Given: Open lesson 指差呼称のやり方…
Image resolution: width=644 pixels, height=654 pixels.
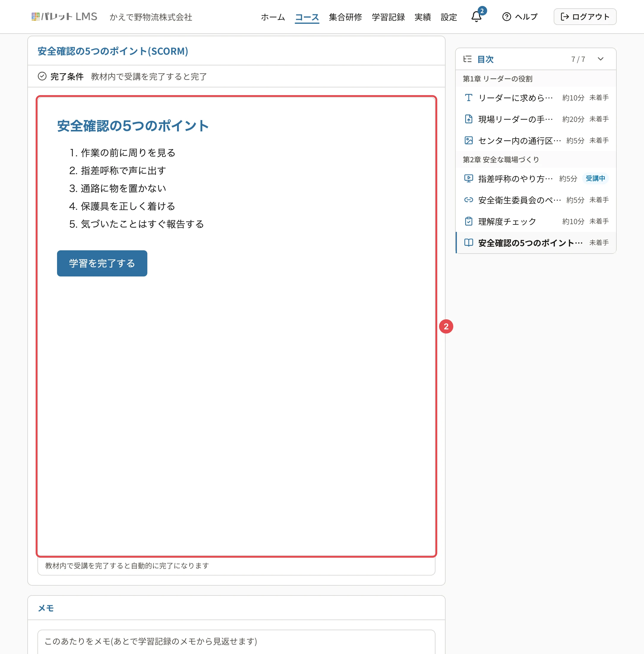Looking at the screenshot, I should pos(536,178).
